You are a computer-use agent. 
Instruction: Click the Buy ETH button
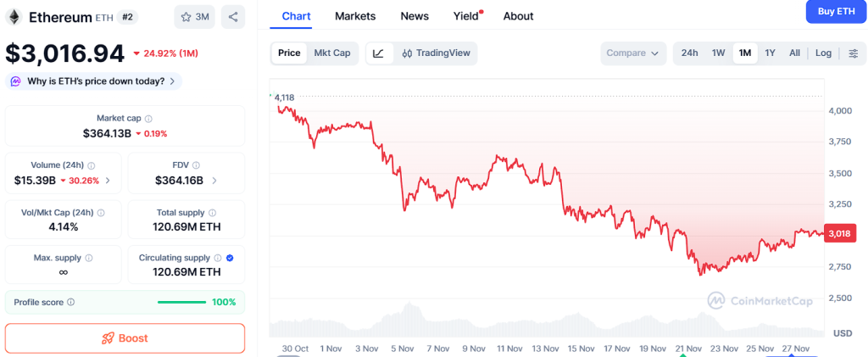click(836, 11)
